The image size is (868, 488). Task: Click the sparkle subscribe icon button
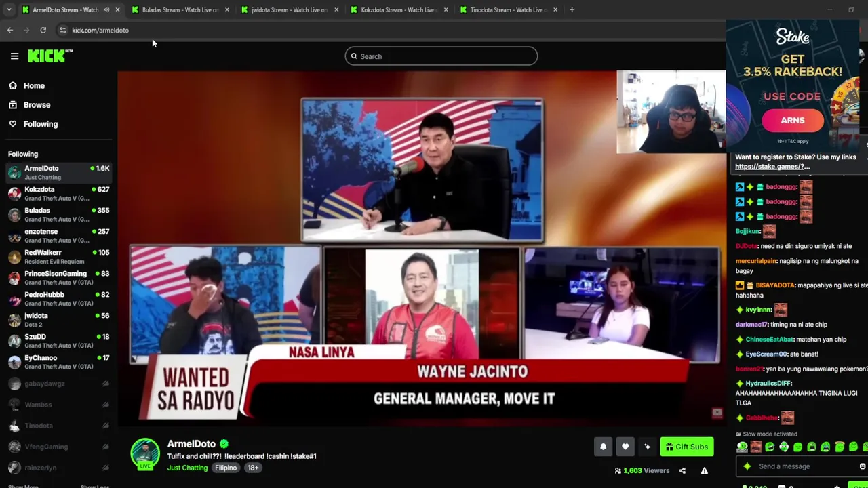click(x=647, y=447)
